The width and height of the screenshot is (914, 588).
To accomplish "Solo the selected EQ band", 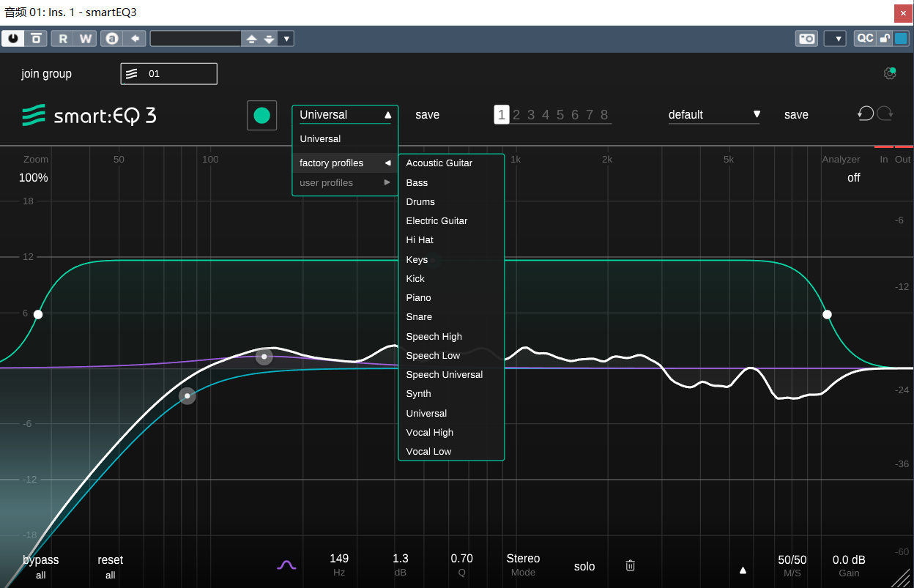I will pos(584,567).
